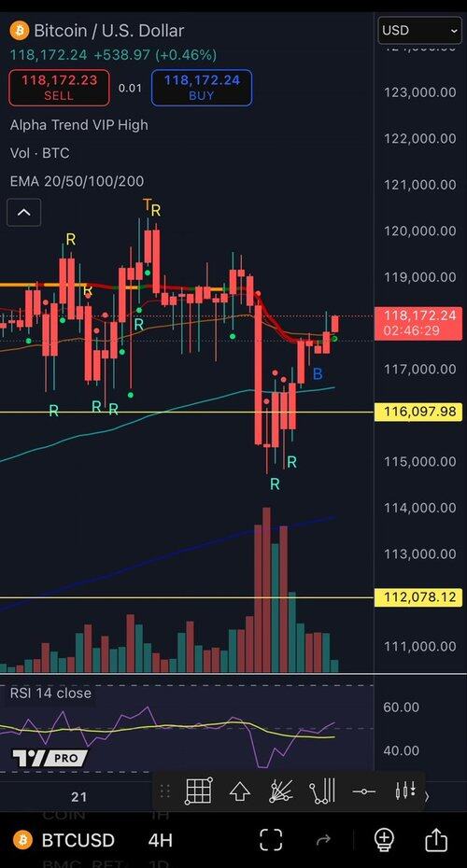
Task: Select the Gann box grid drawing tool
Action: tap(198, 791)
